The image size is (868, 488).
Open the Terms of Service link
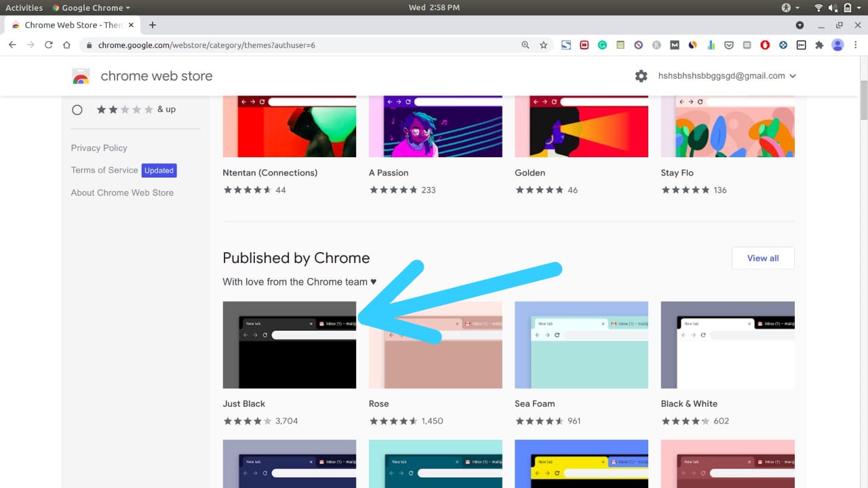tap(104, 170)
